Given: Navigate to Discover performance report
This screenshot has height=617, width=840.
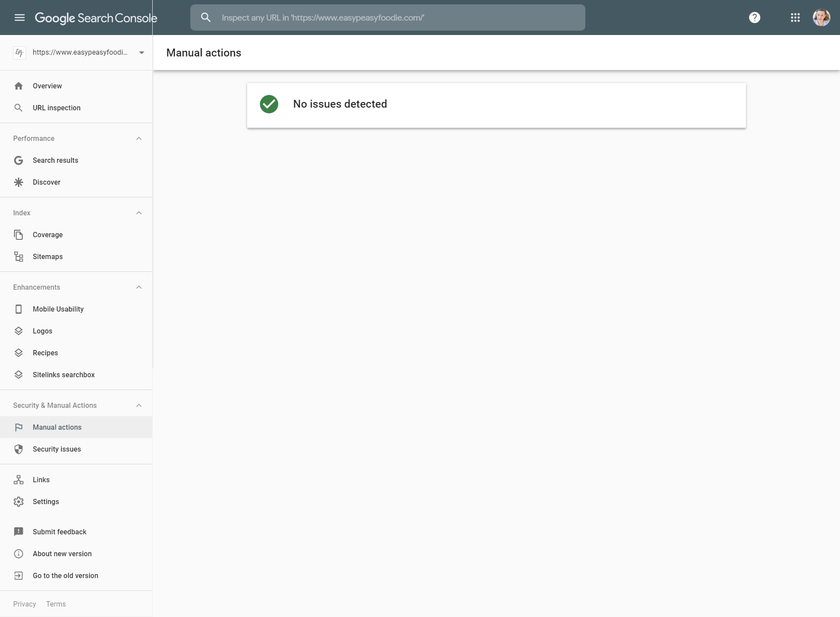Looking at the screenshot, I should [46, 182].
